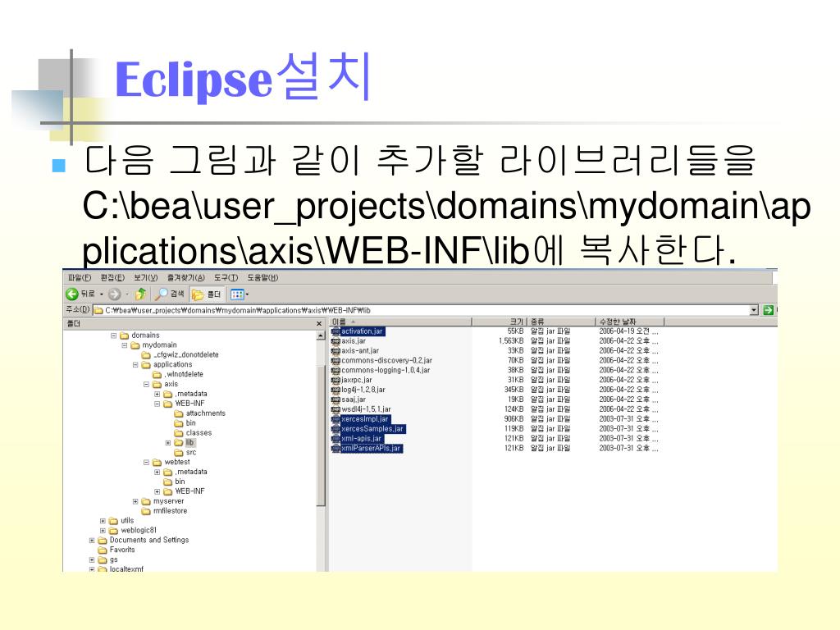Click folder icon of myserver in tree
This screenshot has width=840, height=630.
pyautogui.click(x=146, y=501)
